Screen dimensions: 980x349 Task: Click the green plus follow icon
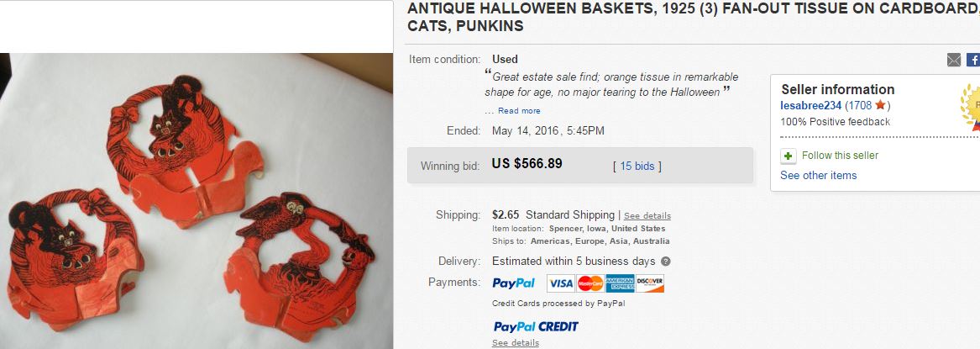click(x=789, y=156)
